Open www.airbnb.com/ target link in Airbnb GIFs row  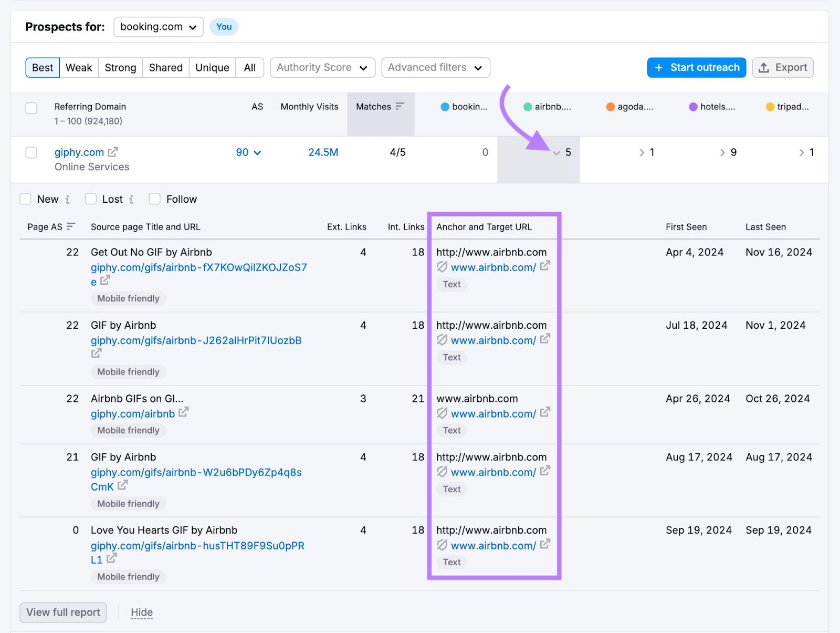(493, 413)
